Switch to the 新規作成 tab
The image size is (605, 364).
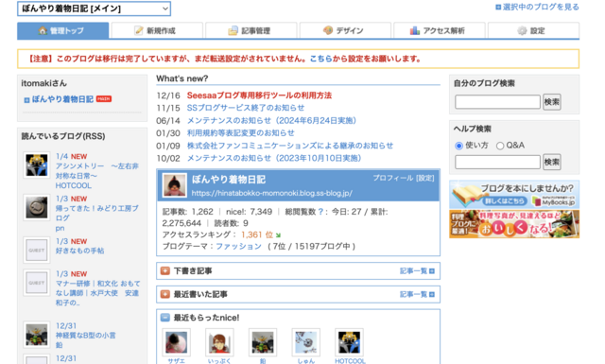click(x=157, y=30)
